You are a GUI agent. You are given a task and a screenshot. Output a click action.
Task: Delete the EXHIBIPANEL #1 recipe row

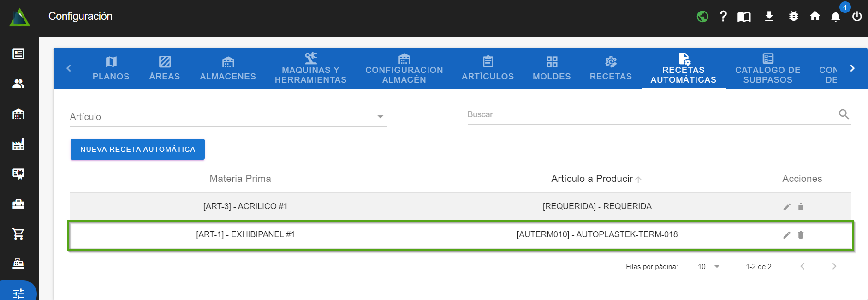(x=801, y=235)
